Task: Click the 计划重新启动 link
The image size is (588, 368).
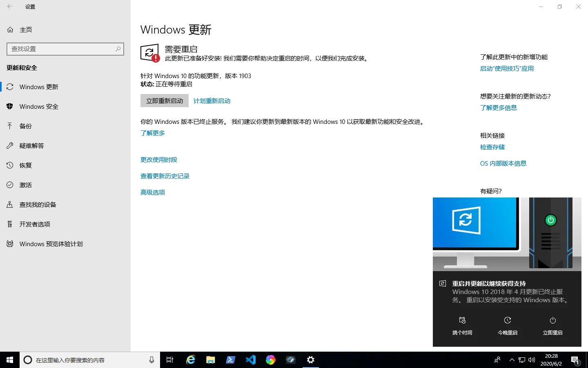Action: coord(212,101)
